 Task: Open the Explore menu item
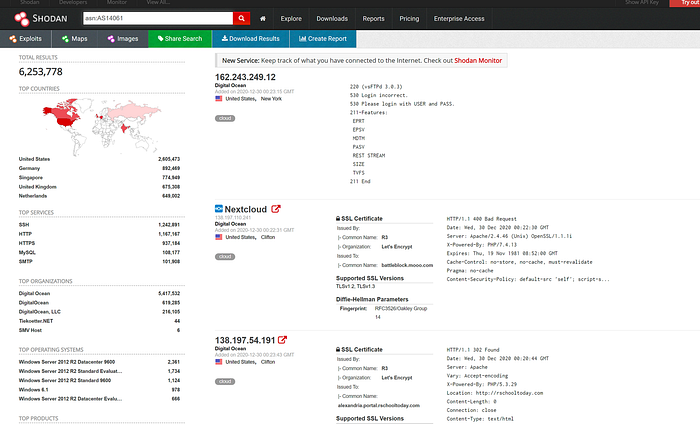click(x=291, y=19)
